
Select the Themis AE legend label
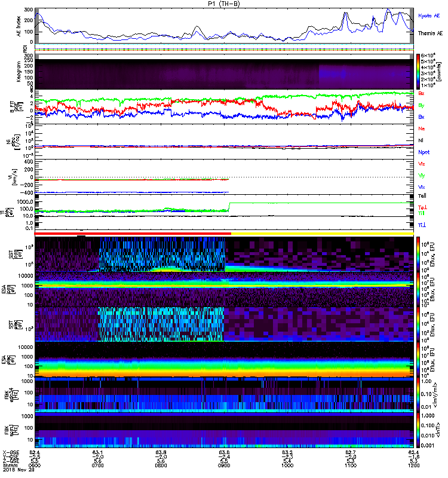point(430,33)
